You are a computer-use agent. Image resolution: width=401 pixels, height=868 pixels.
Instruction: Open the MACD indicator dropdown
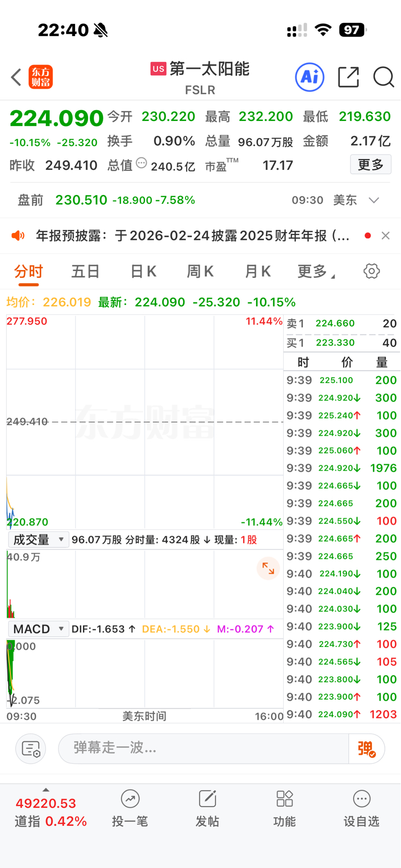[39, 629]
